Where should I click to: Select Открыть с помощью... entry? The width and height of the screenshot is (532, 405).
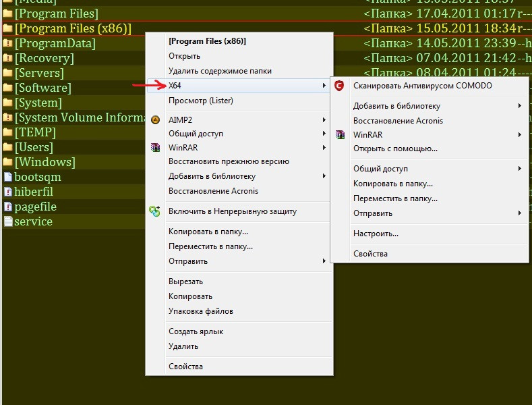coord(395,148)
